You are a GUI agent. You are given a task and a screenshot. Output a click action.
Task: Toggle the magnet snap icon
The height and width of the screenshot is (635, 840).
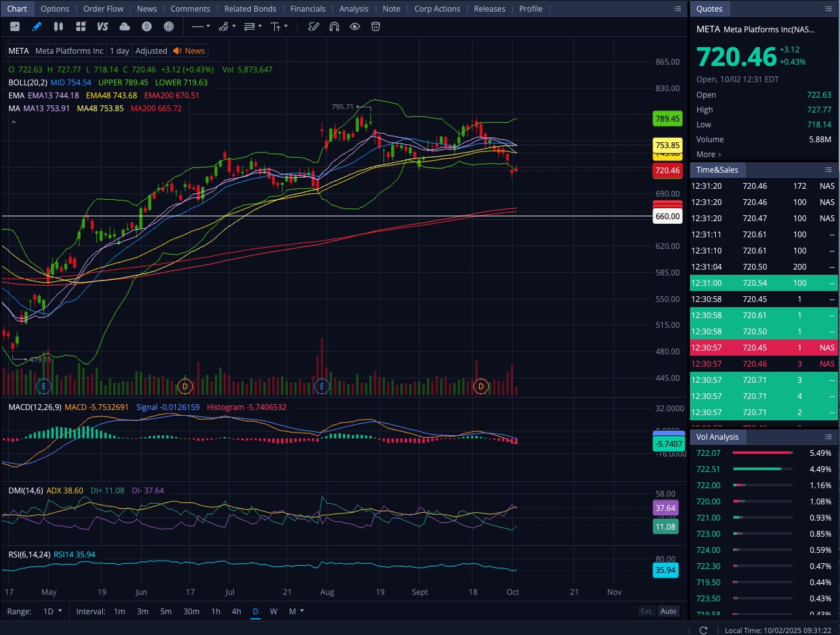pos(334,27)
